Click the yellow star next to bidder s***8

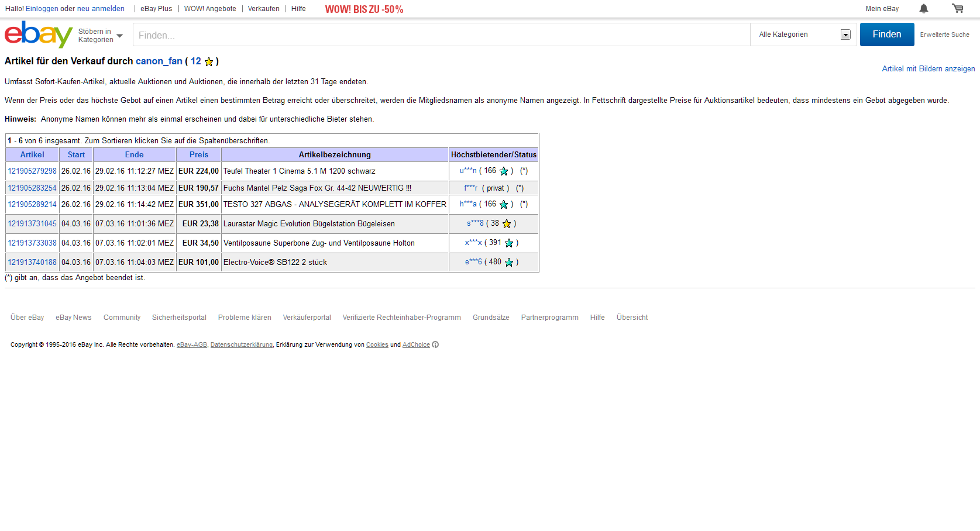click(507, 224)
